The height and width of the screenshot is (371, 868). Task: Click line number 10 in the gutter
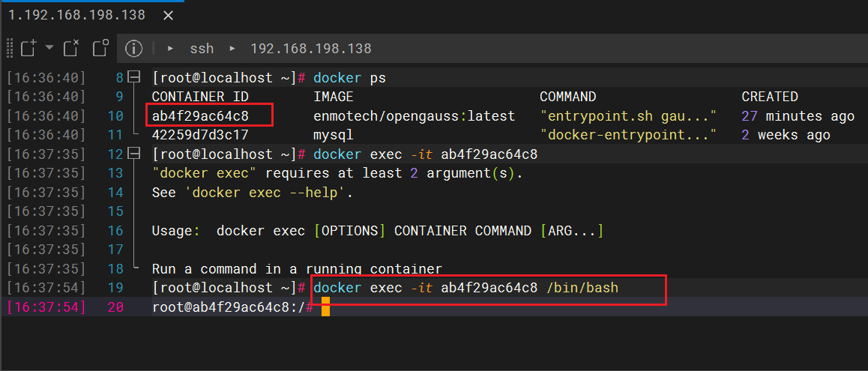pos(115,116)
